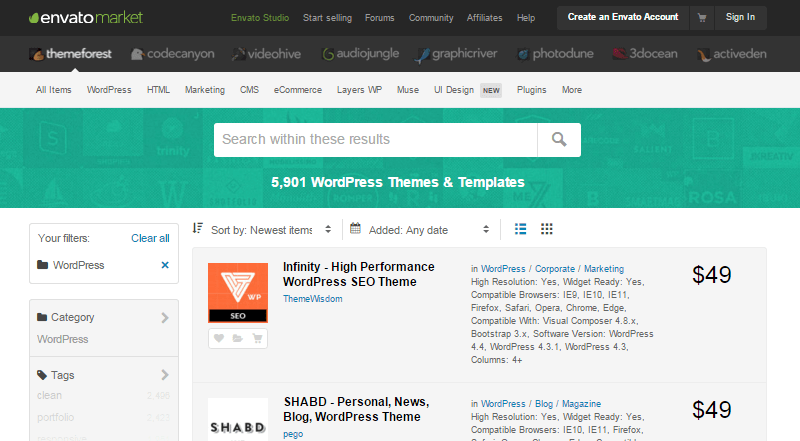The height and width of the screenshot is (441, 800).
Task: Click the Clear all filters link
Action: point(150,238)
